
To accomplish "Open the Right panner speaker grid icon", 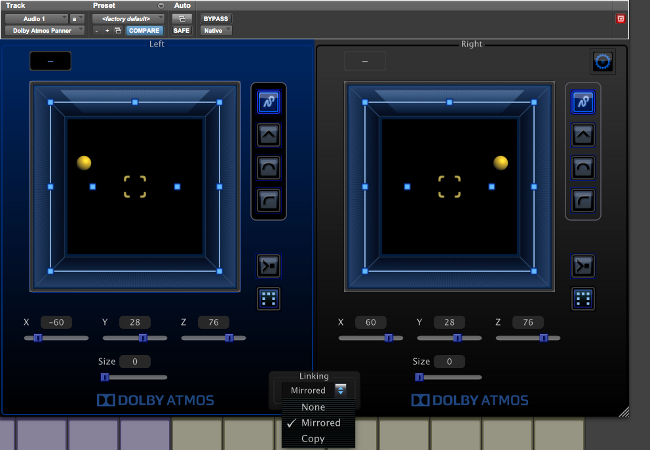I will (583, 299).
